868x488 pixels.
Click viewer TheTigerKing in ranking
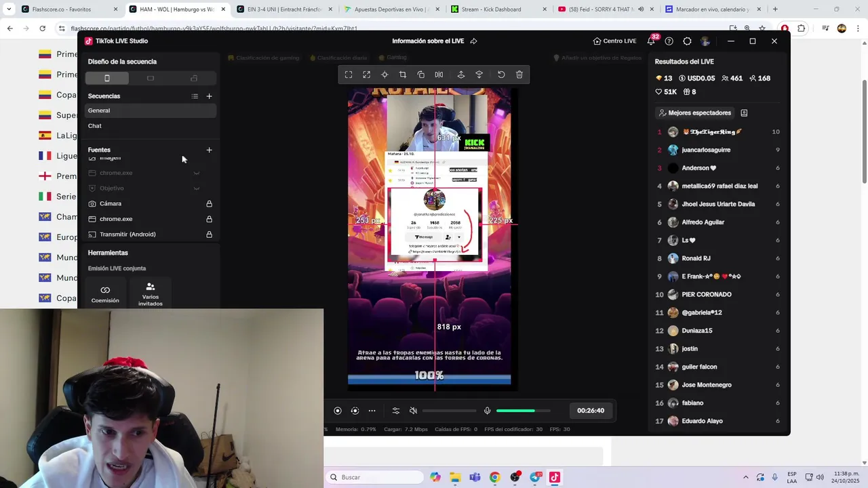pos(713,131)
